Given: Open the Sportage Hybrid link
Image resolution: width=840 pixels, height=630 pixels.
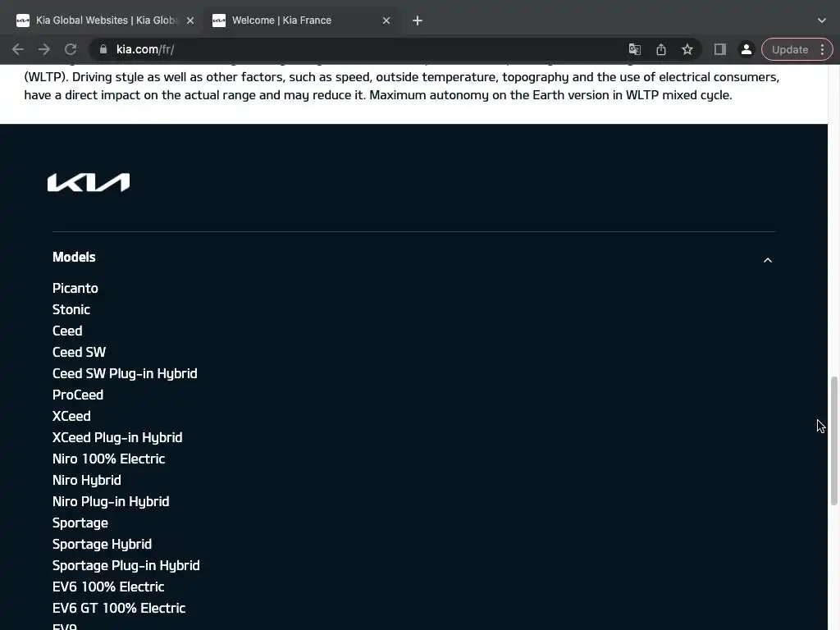Looking at the screenshot, I should tap(102, 545).
